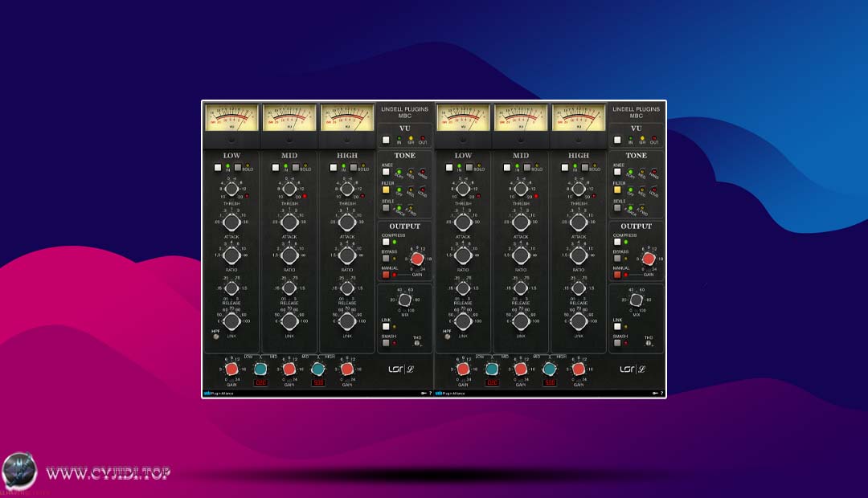Viewport: 868px width, 498px height.
Task: Click HIGH band RATIO knob, left plugin
Action: 347,255
